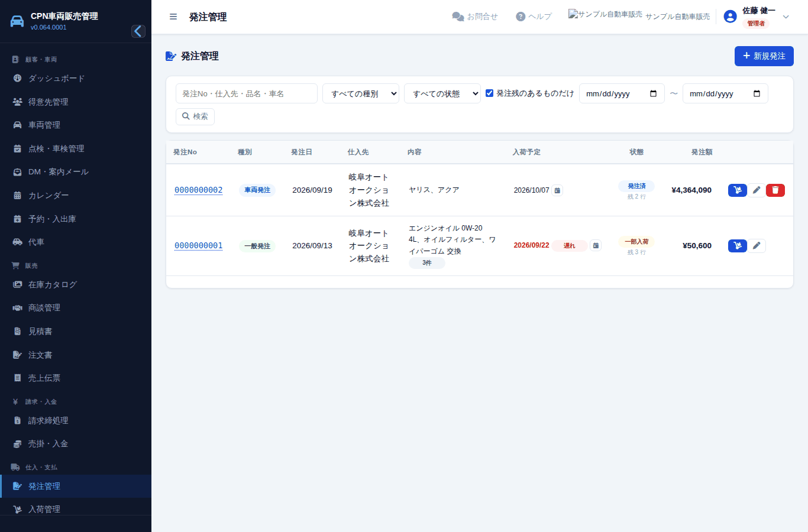Open 点検・車検管理 in sidebar
This screenshot has height=532, width=808.
click(76, 148)
